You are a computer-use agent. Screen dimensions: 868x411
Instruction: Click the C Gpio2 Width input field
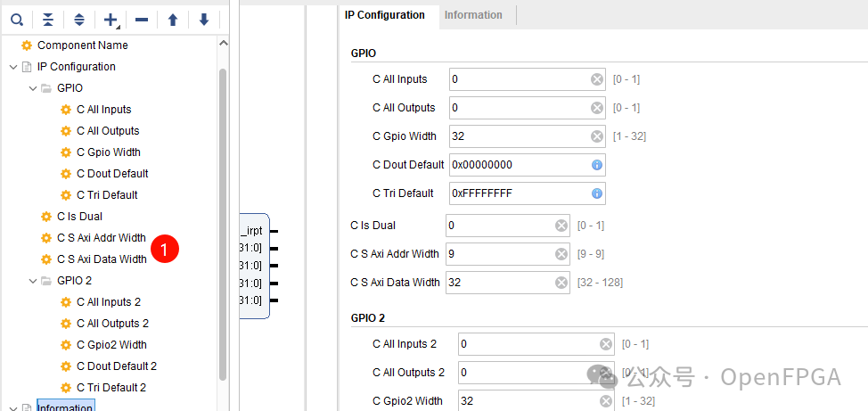tap(536, 401)
